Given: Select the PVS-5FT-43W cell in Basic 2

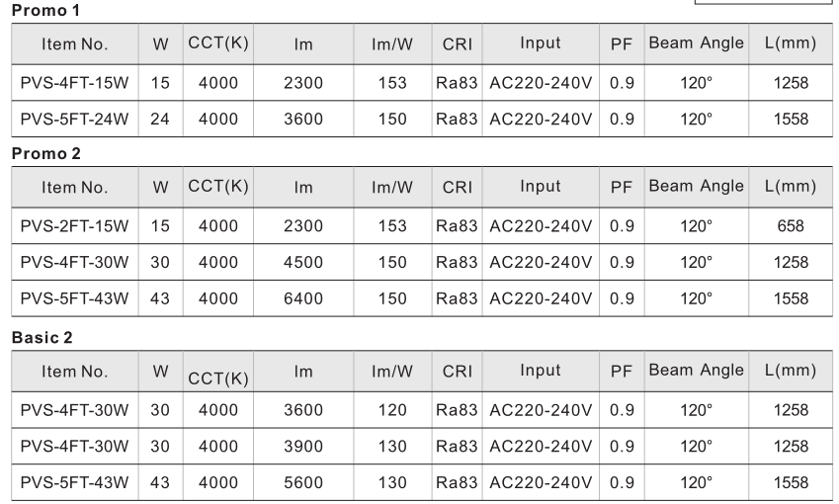Looking at the screenshot, I should coord(75,482).
